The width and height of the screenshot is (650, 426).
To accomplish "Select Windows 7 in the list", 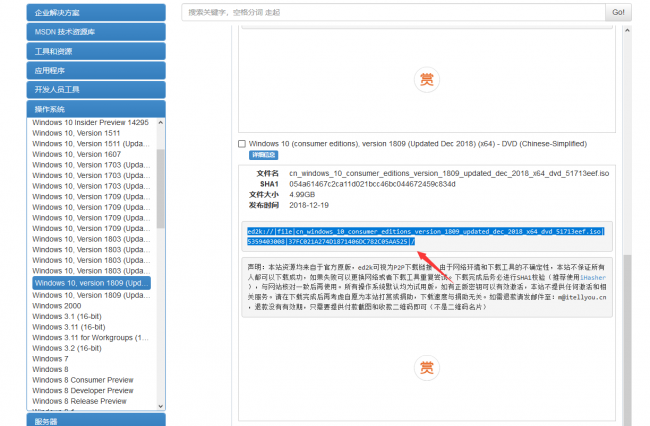I will pyautogui.click(x=50, y=359).
